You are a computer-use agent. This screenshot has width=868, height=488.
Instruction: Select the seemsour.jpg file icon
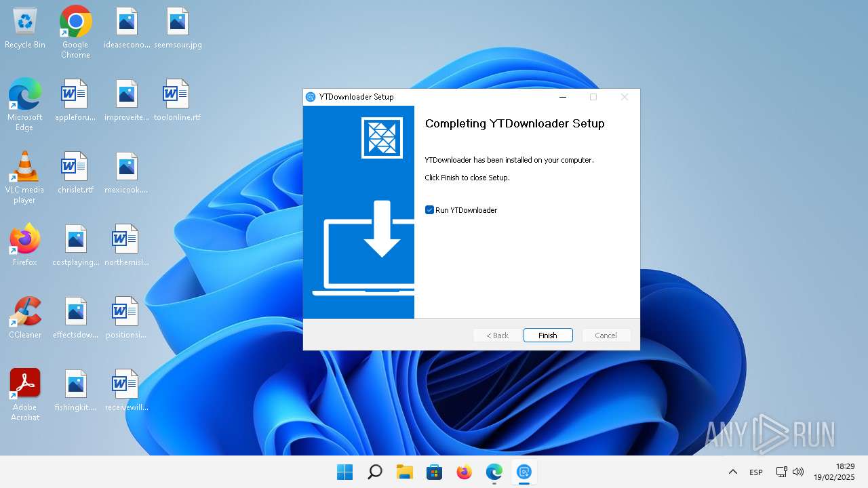pos(178,28)
